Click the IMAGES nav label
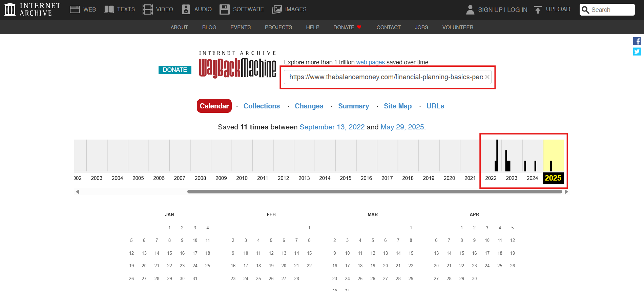Screen dimensions: 644x291 coord(296,9)
